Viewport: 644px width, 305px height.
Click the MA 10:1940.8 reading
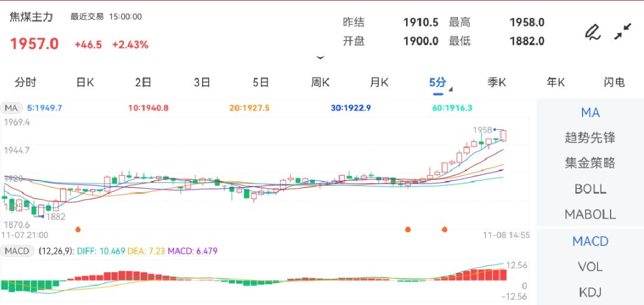148,108
